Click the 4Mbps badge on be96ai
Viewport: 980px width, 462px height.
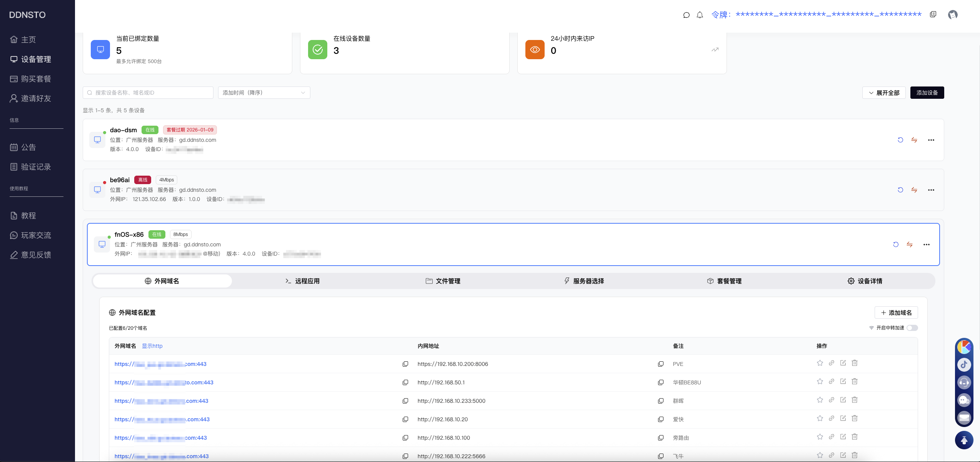click(x=167, y=180)
